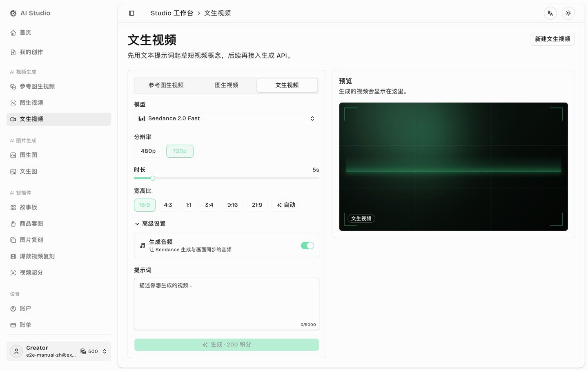Toggle the sidebar panel icon

[x=131, y=13]
